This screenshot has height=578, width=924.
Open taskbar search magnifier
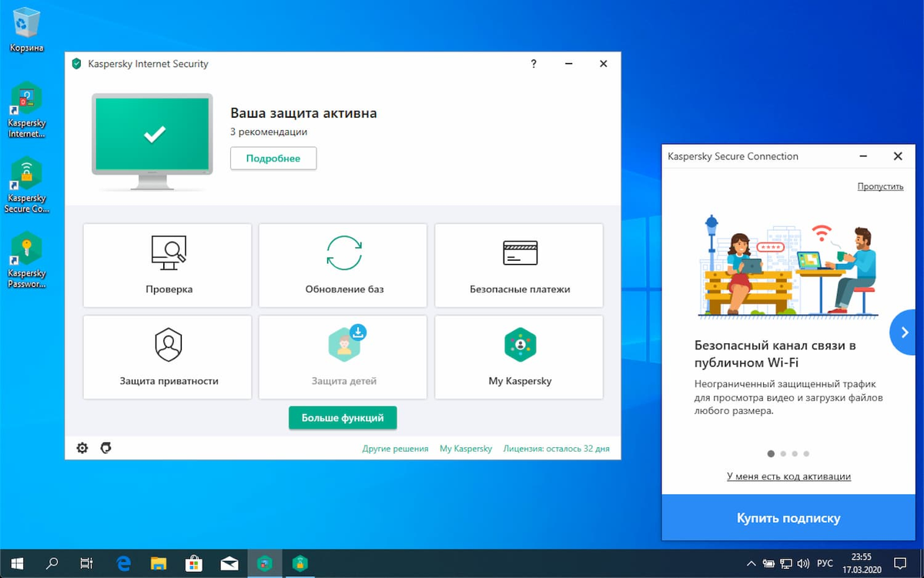click(52, 563)
